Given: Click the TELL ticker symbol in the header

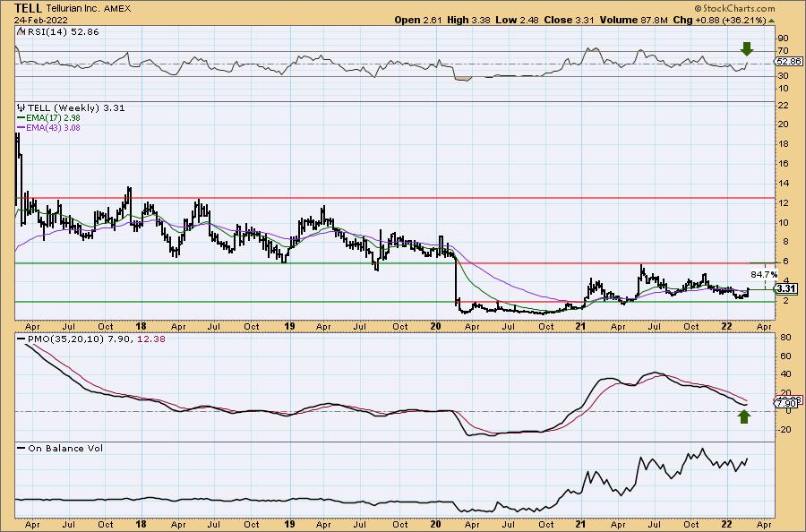Looking at the screenshot, I should (28, 8).
